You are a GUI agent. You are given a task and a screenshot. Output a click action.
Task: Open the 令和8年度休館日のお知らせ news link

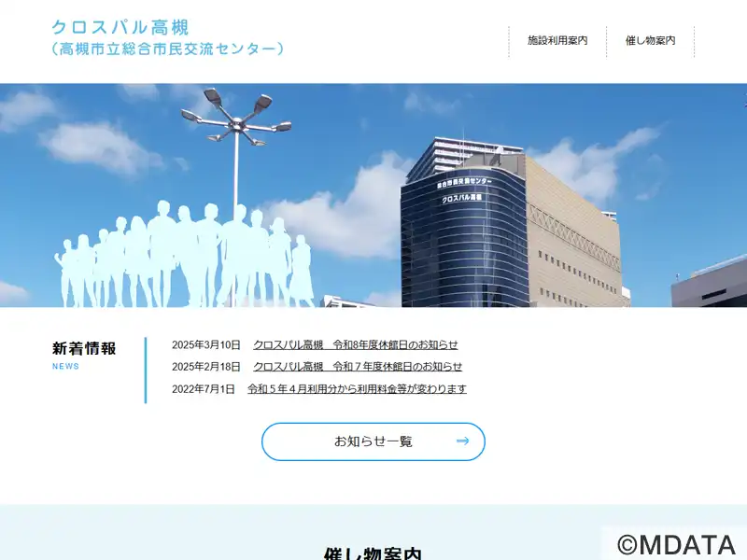356,344
